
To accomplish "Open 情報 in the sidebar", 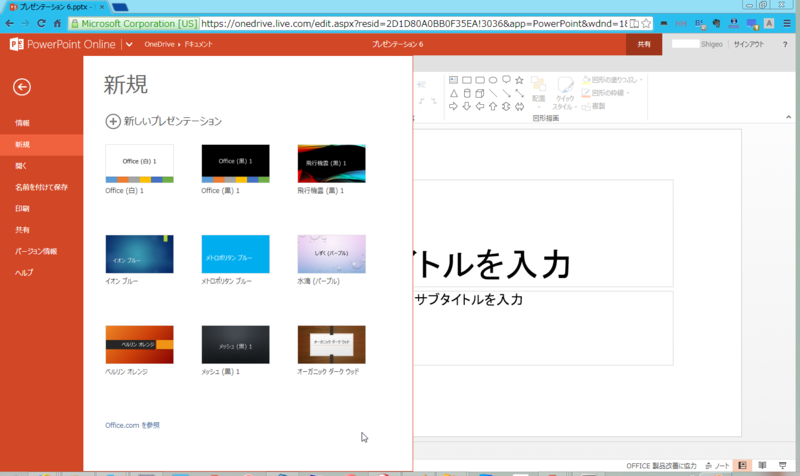I will [41, 123].
